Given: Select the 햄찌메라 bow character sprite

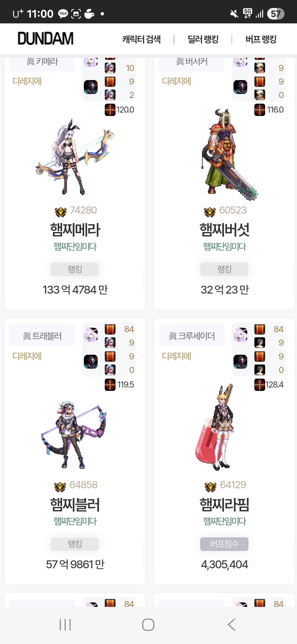Looking at the screenshot, I should click(75, 157).
